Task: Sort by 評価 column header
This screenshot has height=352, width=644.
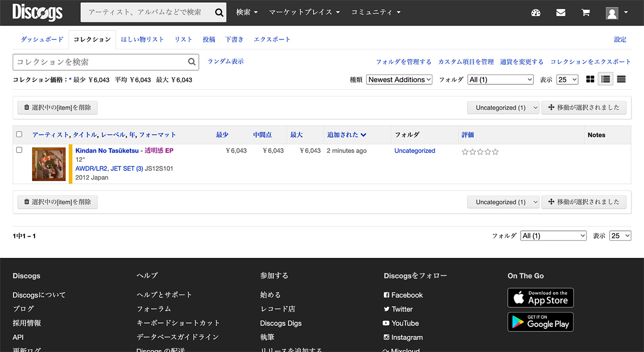Action: (468, 135)
